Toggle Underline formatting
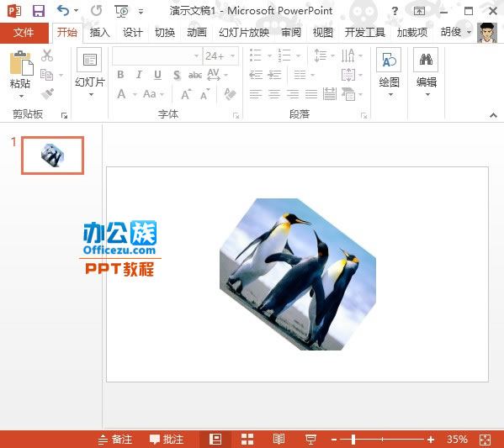Image resolution: width=504 pixels, height=448 pixels. pos(157,75)
